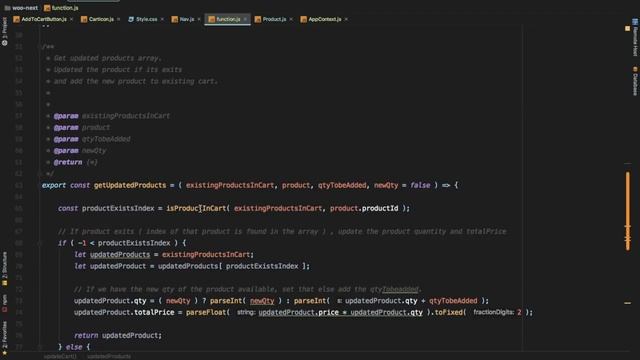Click the export keyword
The width and height of the screenshot is (640, 360).
[x=53, y=185]
